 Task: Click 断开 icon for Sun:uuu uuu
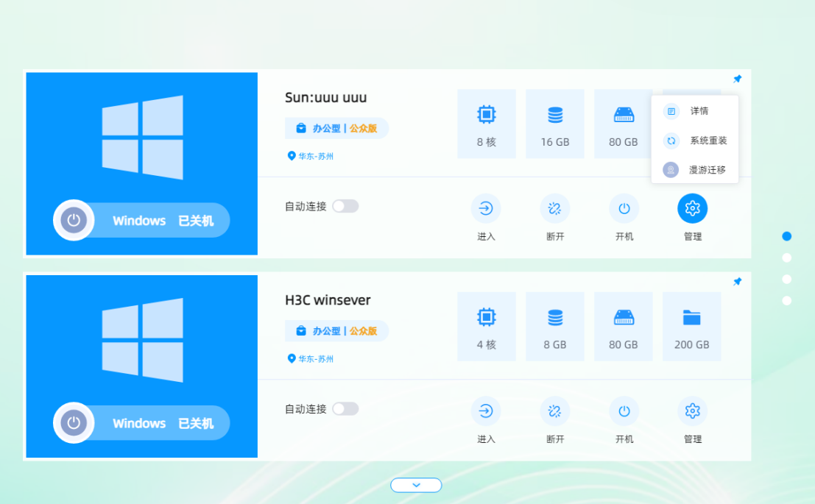[x=555, y=208]
